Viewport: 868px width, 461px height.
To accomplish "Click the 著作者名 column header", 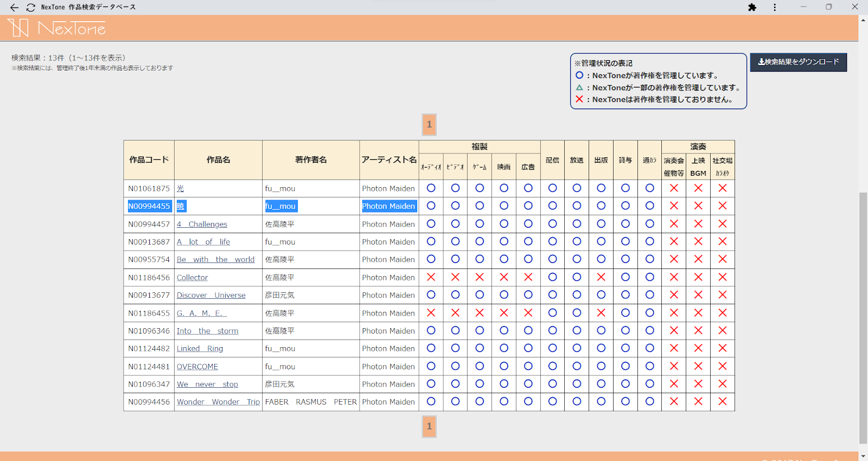I will click(x=311, y=160).
